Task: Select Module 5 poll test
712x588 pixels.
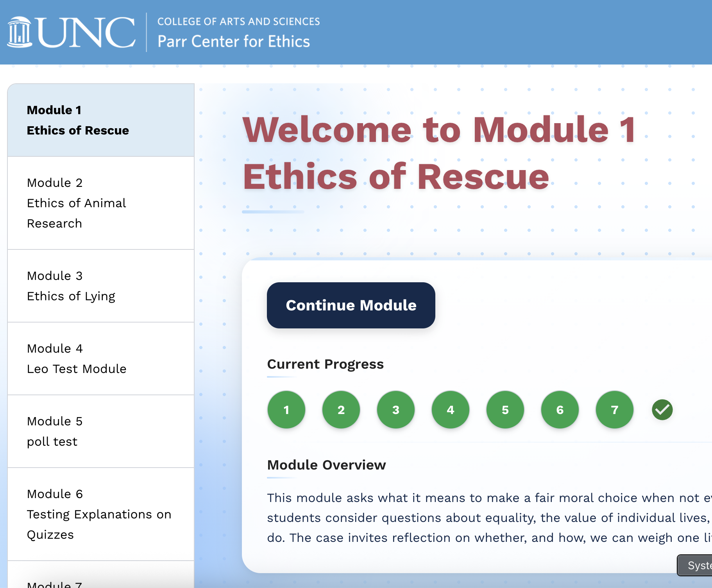Action: pos(101,431)
